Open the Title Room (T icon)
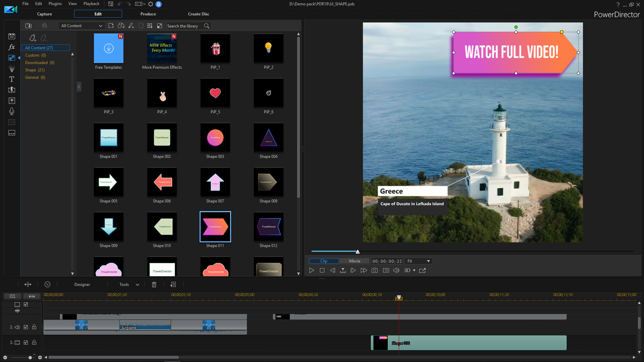This screenshot has height=362, width=644. [12, 79]
